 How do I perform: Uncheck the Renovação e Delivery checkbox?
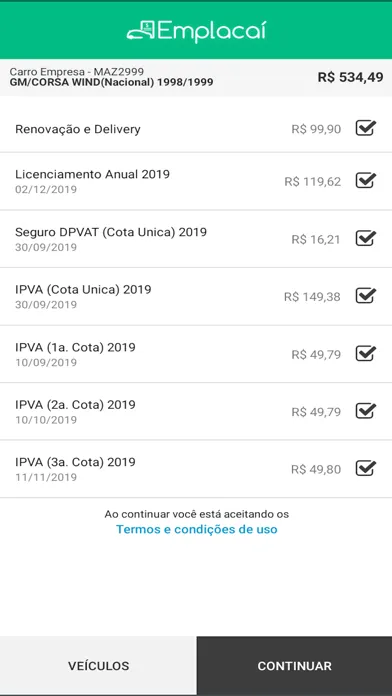(366, 128)
